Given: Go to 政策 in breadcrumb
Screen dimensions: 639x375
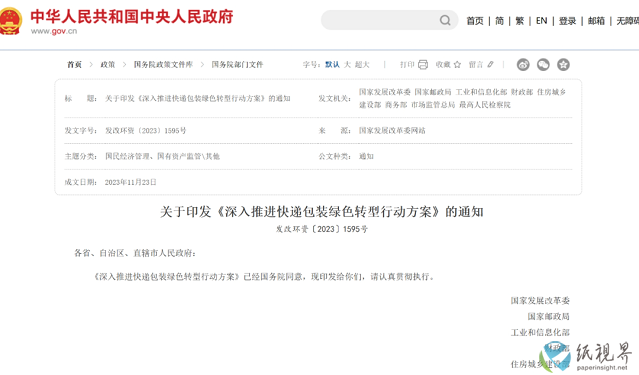Looking at the screenshot, I should point(108,64).
